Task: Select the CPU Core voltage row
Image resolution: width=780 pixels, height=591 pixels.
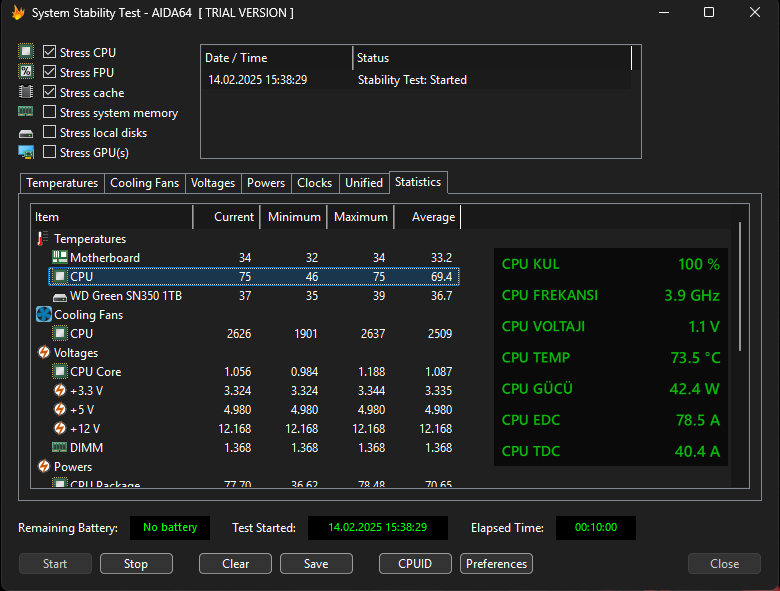Action: (x=254, y=372)
